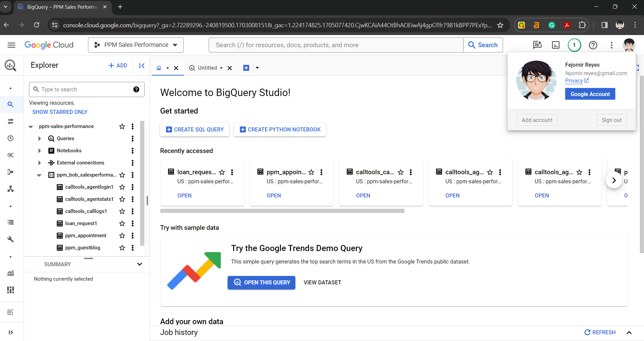Create a new query tab with plus icon
This screenshot has height=341, width=644.
coord(246,68)
